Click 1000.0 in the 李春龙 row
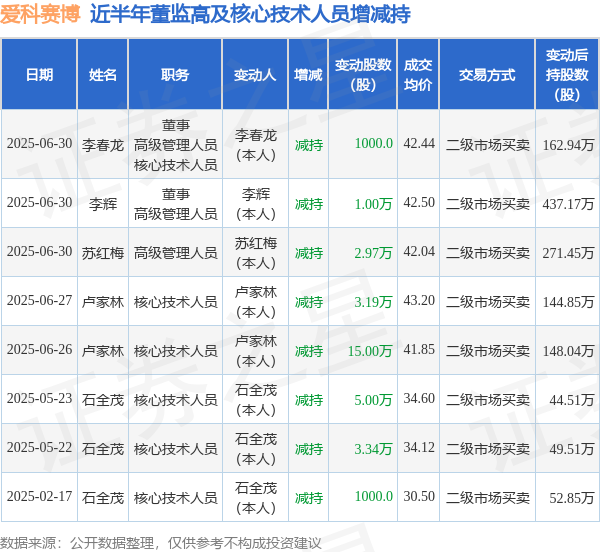The width and height of the screenshot is (600, 552). point(374,143)
